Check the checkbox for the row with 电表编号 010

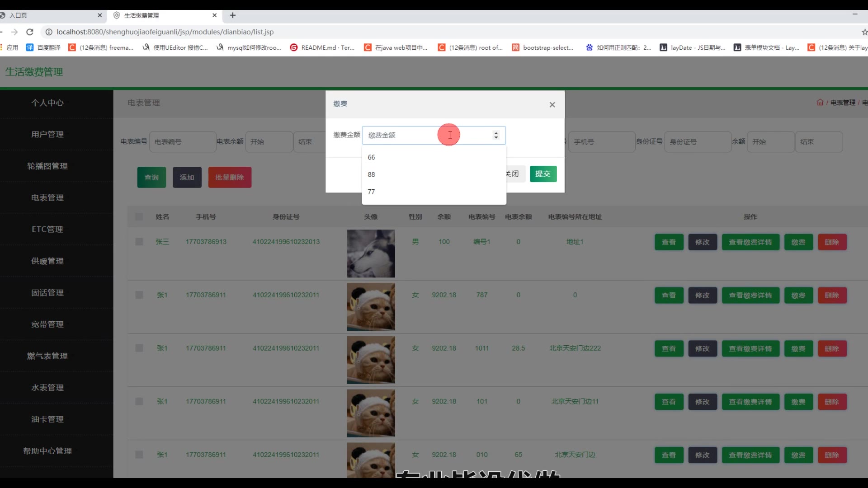[139, 455]
